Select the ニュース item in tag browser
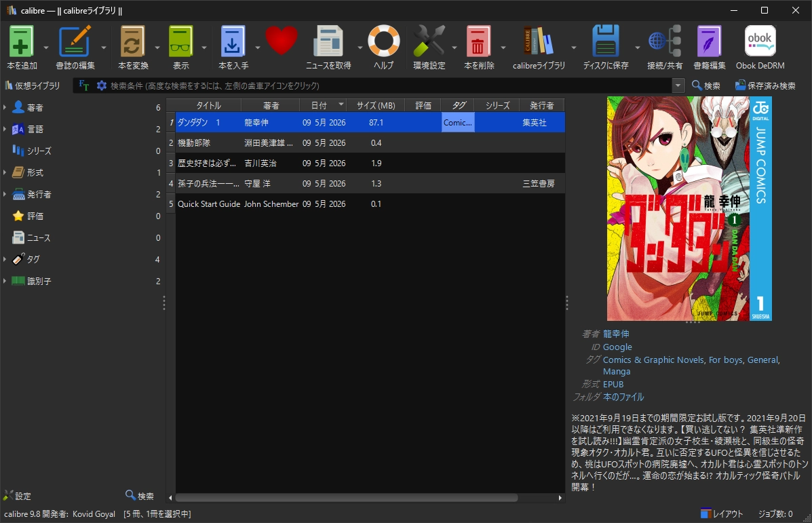The image size is (812, 523). (83, 237)
